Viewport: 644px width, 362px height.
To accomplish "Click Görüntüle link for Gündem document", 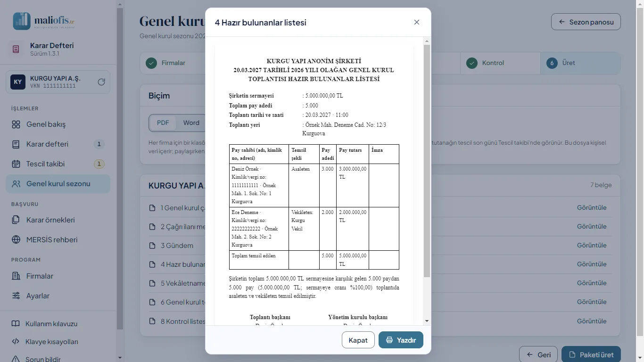I will click(592, 245).
